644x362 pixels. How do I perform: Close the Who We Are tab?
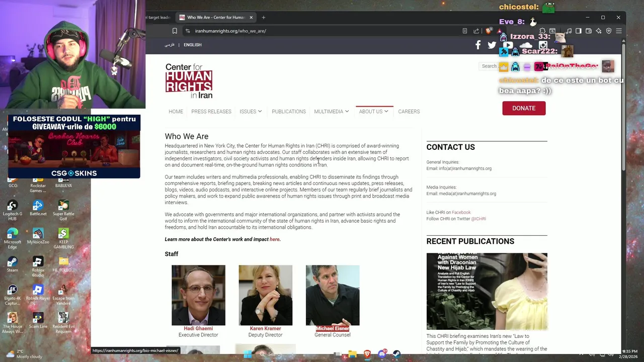tap(251, 17)
